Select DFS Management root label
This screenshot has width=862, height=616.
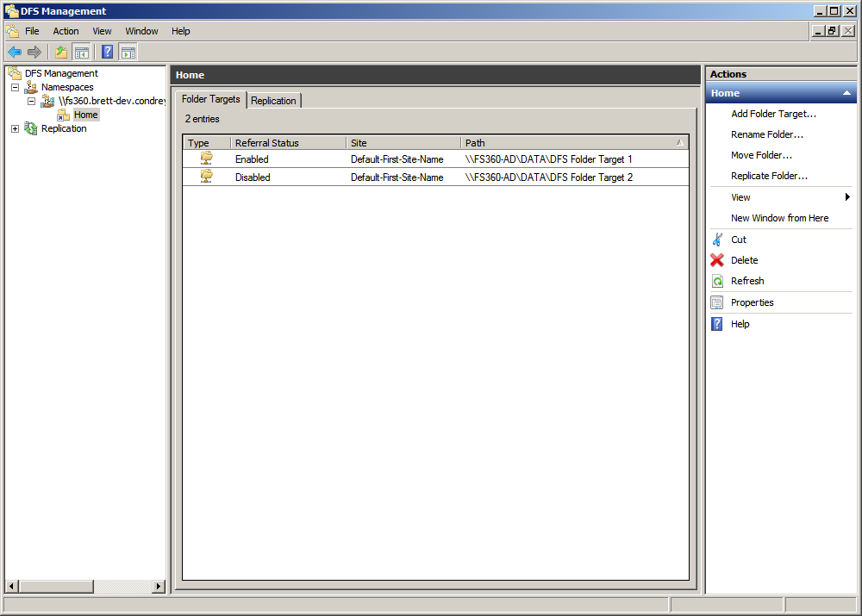[x=61, y=73]
